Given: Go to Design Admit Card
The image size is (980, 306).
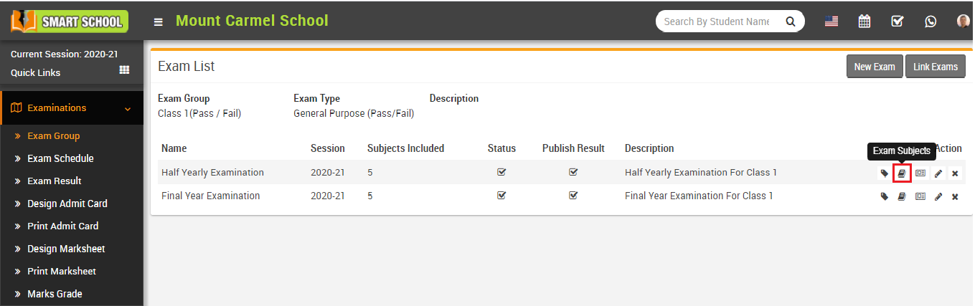Looking at the screenshot, I should tap(67, 204).
